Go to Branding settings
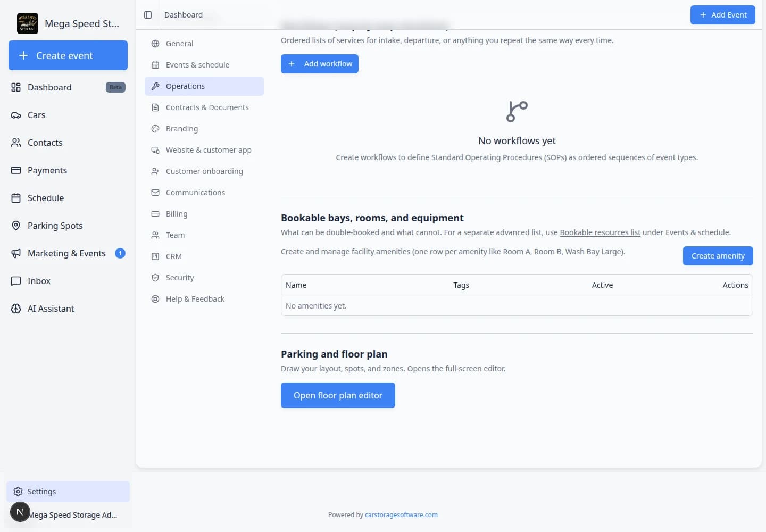 (x=204, y=129)
